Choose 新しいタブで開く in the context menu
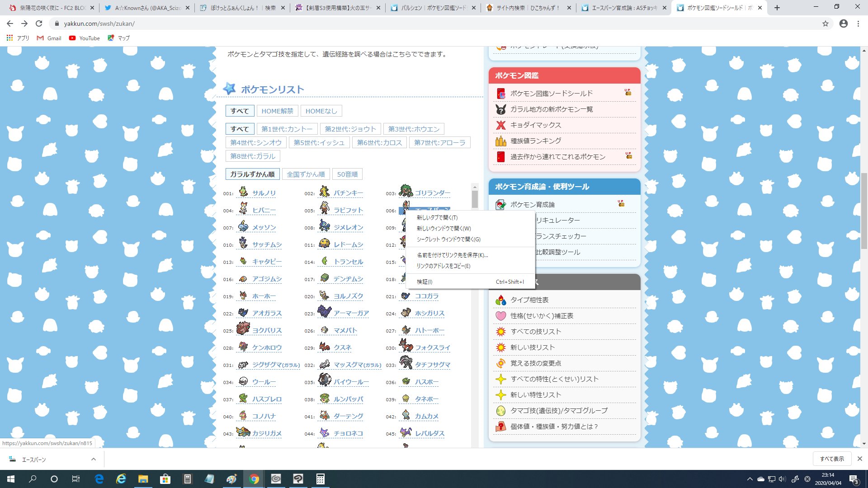 click(x=470, y=218)
